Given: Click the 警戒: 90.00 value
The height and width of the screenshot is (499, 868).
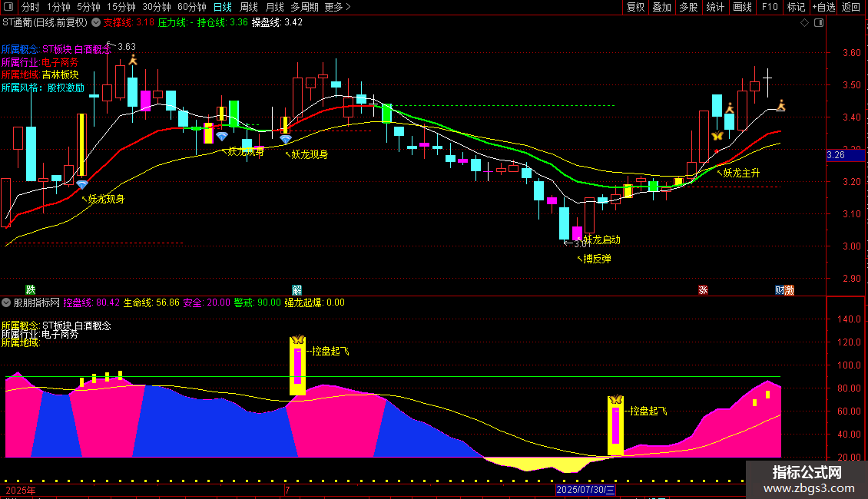Looking at the screenshot, I should pyautogui.click(x=257, y=302).
